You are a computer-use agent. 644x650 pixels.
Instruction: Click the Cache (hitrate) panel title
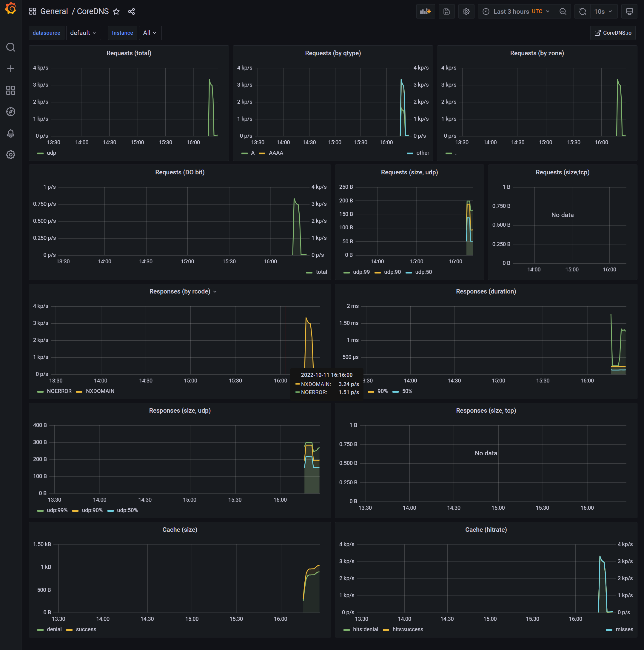(486, 530)
